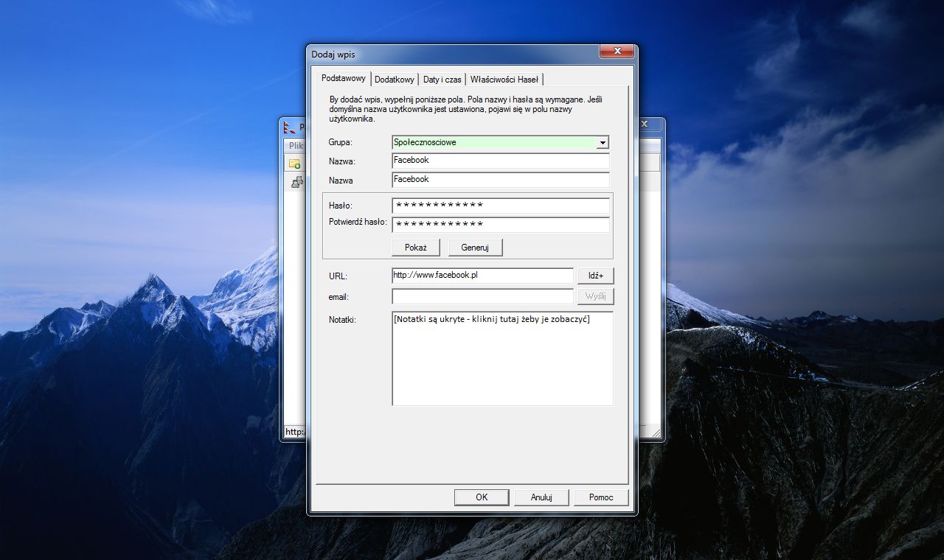This screenshot has height=560, width=944.
Task: Select the group icon in background window tree
Action: point(297,181)
